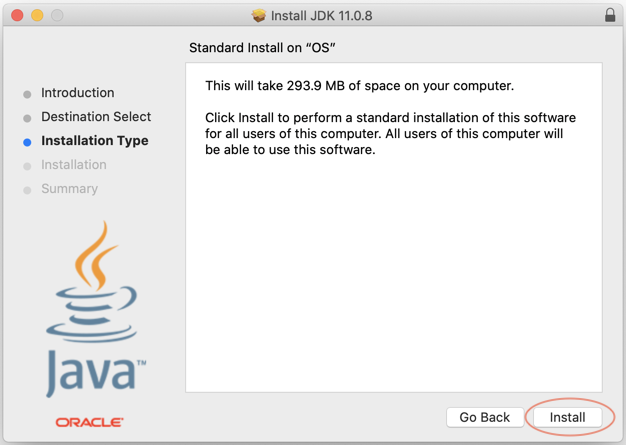Screen dimensions: 626x445
Task: Select the Summary step label
Action: [69, 189]
